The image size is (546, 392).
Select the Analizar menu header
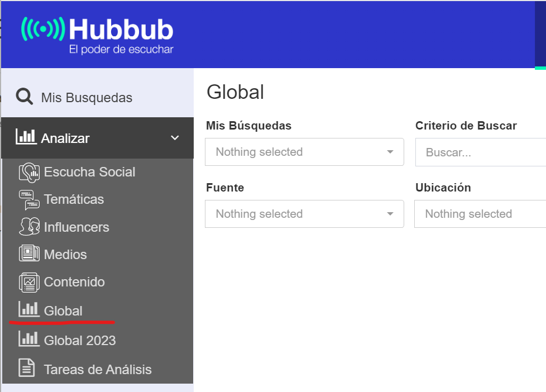click(x=98, y=138)
